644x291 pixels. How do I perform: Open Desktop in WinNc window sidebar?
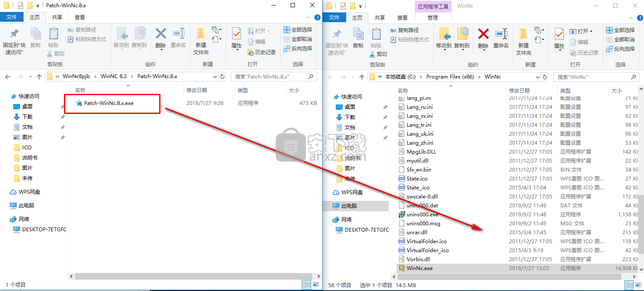346,107
